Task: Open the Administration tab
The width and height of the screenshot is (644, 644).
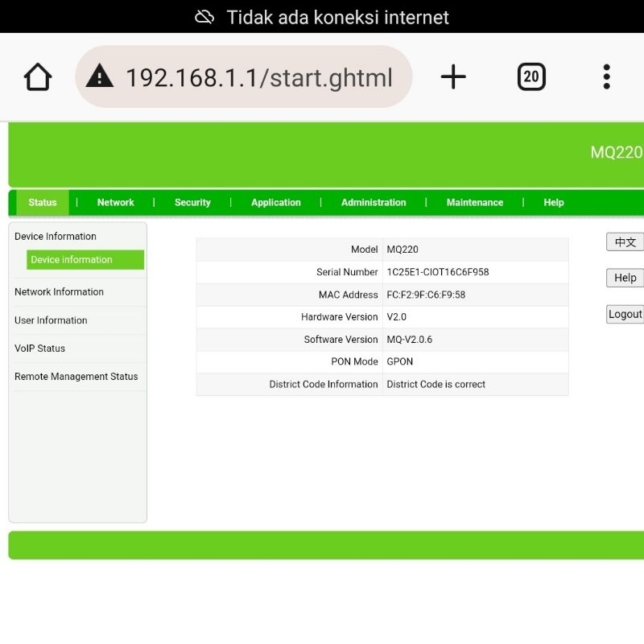Action: pos(374,203)
